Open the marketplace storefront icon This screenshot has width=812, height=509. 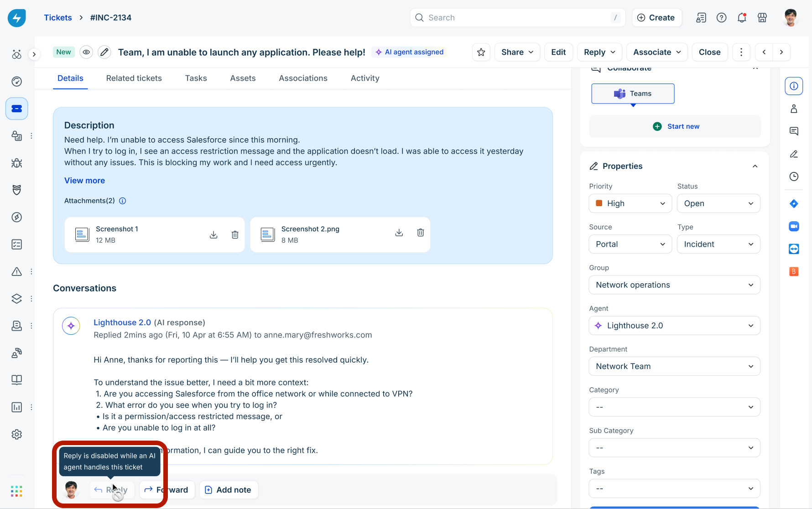pos(762,18)
